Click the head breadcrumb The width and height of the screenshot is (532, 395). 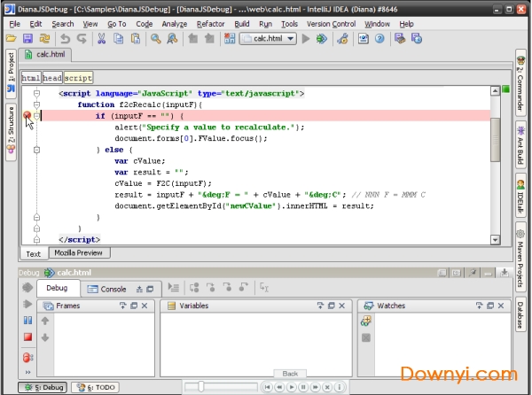tap(52, 78)
